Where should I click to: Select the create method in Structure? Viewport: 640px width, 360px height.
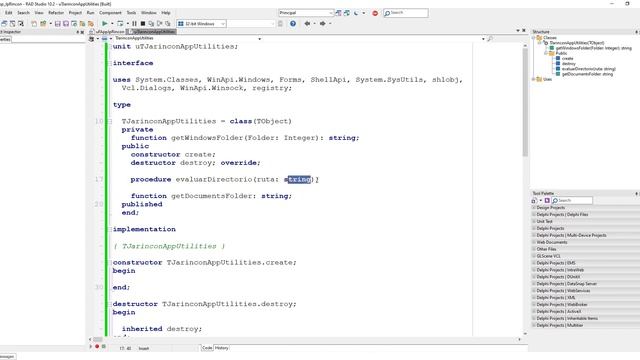(567, 59)
